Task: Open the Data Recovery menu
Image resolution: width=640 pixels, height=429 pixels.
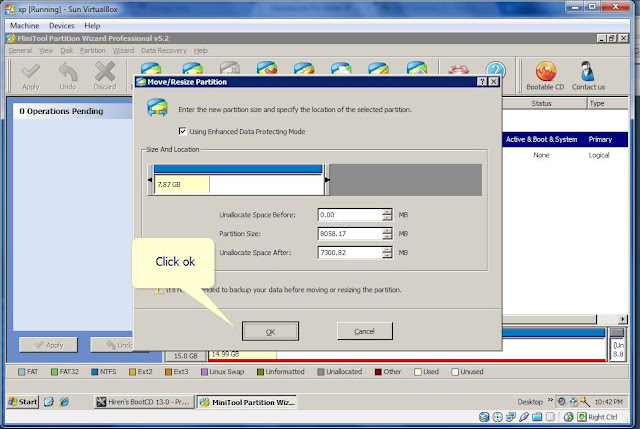Action: coord(164,51)
